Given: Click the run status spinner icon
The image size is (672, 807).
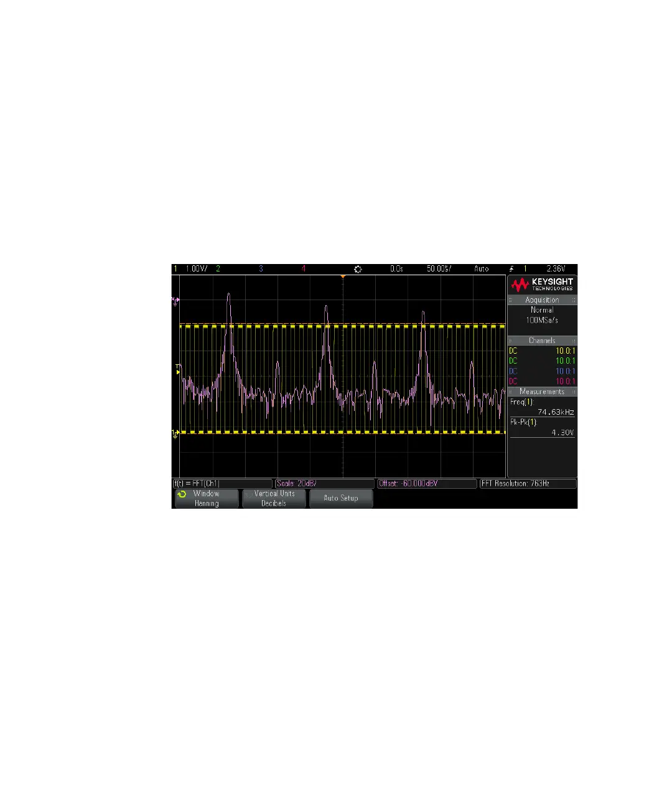Looking at the screenshot, I should (358, 269).
